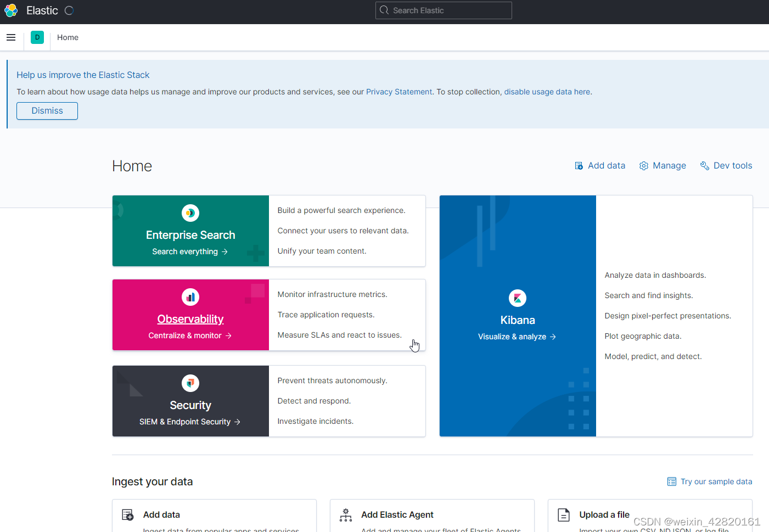This screenshot has width=769, height=532.
Task: Select the Kibana logo on the blue card
Action: (x=517, y=298)
